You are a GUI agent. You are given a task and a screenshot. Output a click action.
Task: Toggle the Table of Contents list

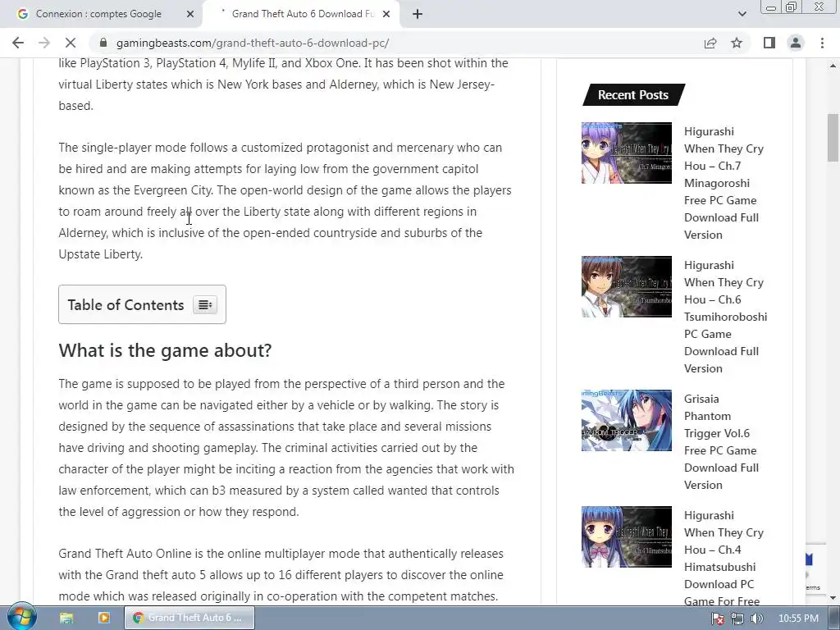pos(205,305)
